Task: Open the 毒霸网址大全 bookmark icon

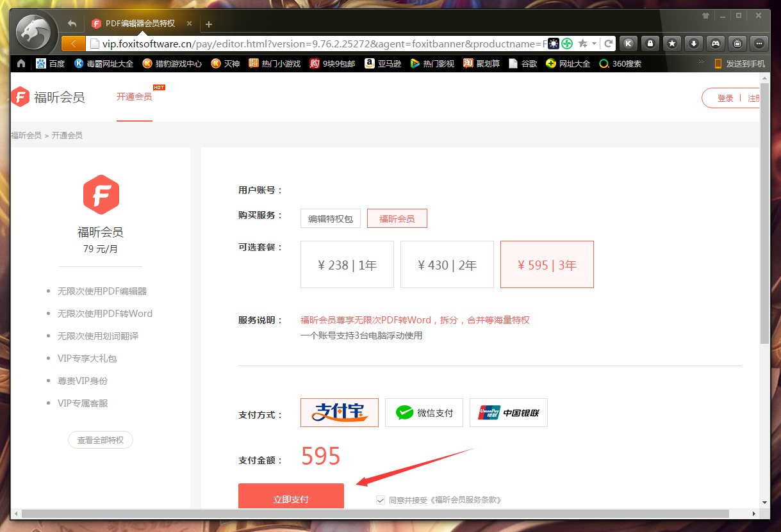Action: coord(79,63)
